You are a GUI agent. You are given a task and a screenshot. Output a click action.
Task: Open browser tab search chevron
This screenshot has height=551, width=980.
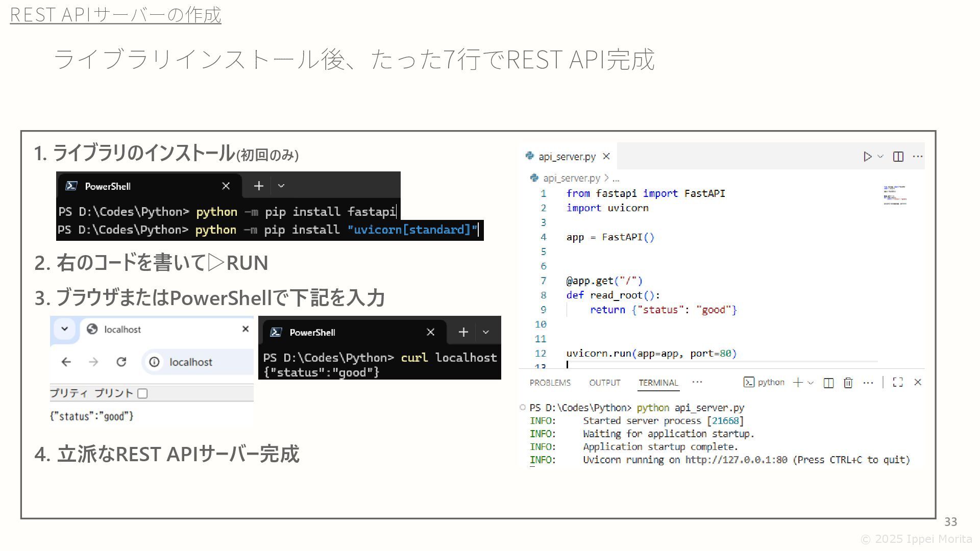pos(65,329)
